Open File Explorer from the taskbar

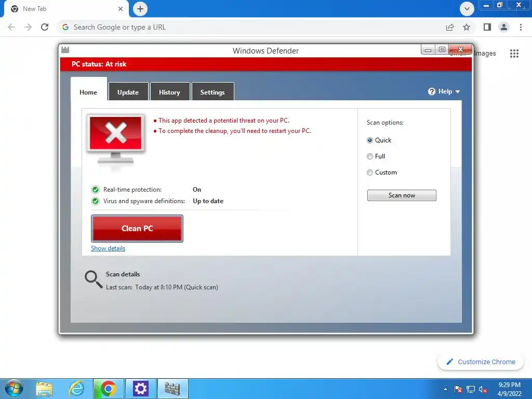click(44, 389)
